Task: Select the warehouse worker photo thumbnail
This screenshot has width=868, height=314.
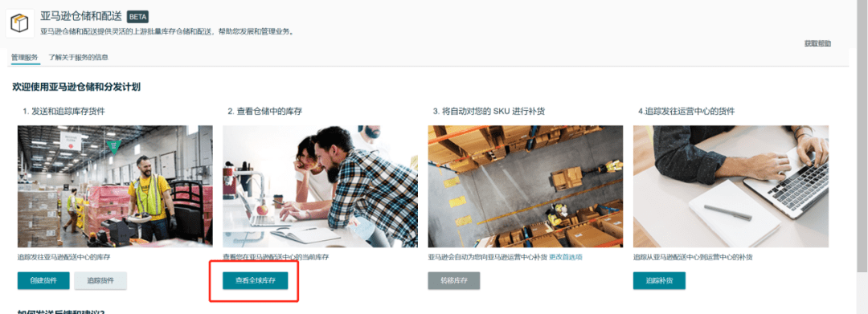Action: (115, 186)
